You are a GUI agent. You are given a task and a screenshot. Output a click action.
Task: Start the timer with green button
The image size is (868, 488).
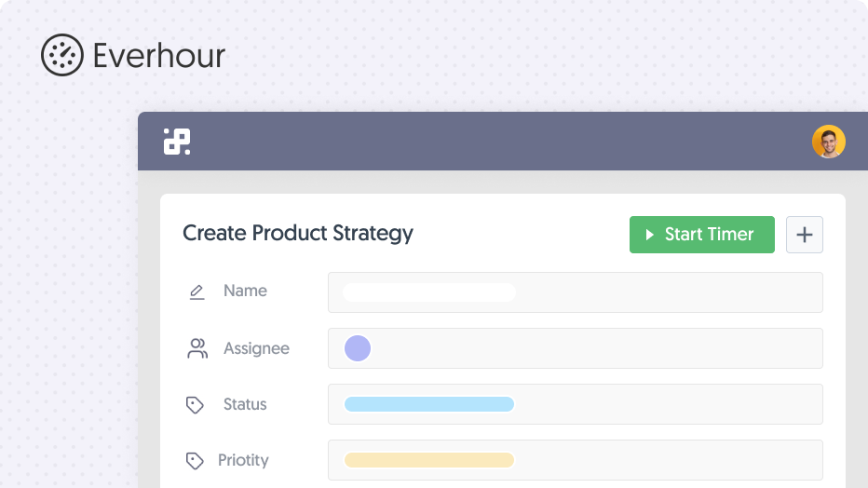click(702, 235)
